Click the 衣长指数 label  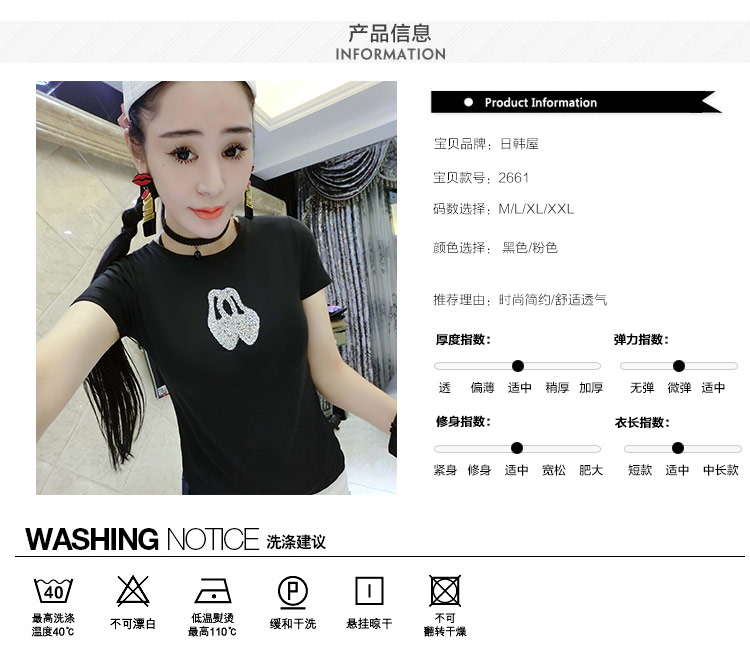[642, 422]
